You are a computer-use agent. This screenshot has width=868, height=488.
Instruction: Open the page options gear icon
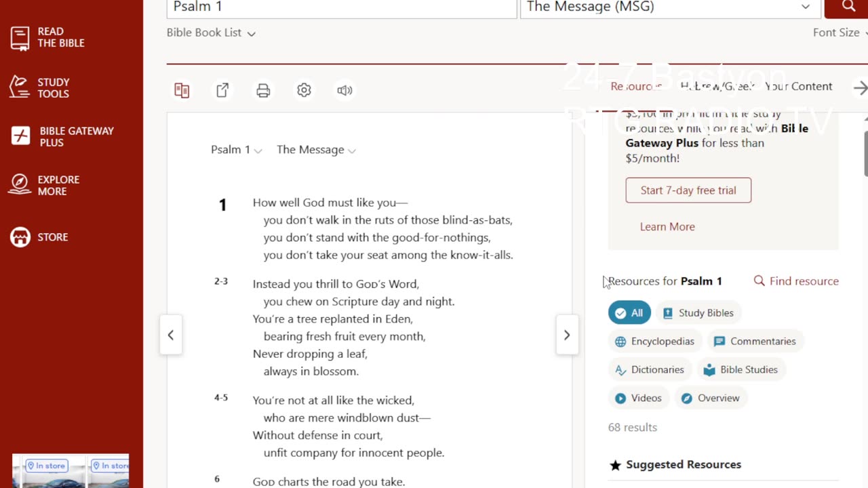tap(304, 90)
